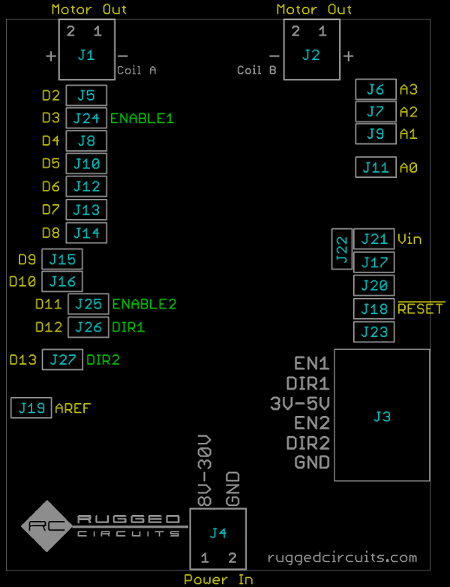Viewport: 450px width, 587px height.
Task: Select jumper J27 next to DIR2
Action: click(x=63, y=360)
